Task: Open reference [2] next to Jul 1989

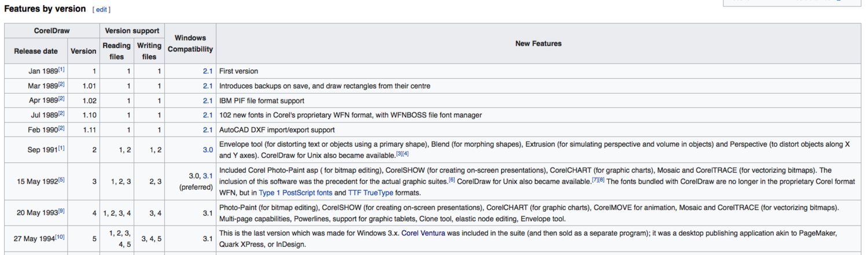Action: point(61,114)
